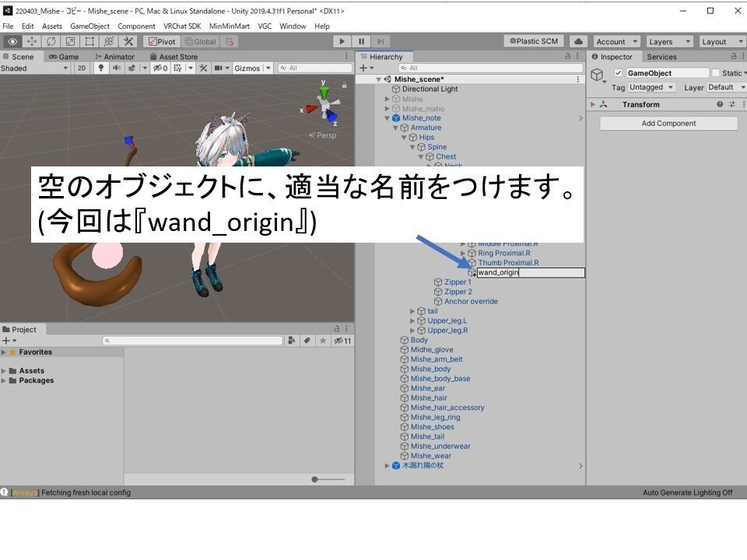Image resolution: width=747 pixels, height=560 pixels.
Task: Open the Shaded draw mode dropdown
Action: (34, 68)
